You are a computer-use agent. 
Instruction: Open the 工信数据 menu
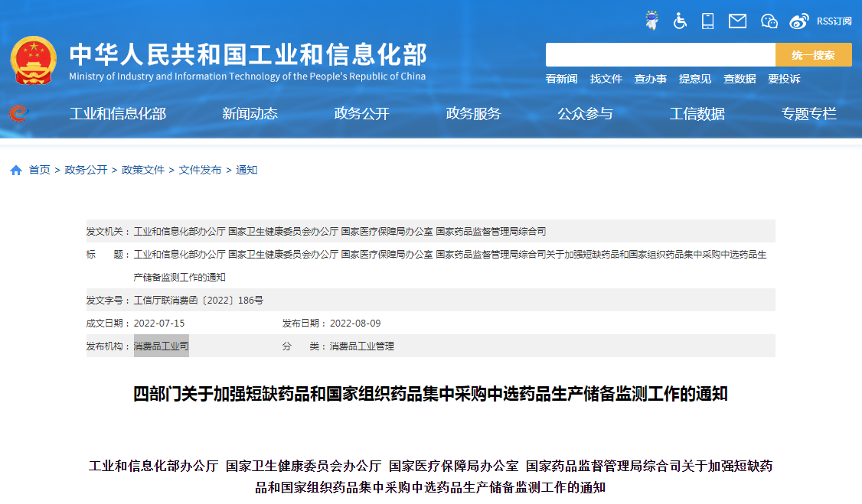(696, 113)
